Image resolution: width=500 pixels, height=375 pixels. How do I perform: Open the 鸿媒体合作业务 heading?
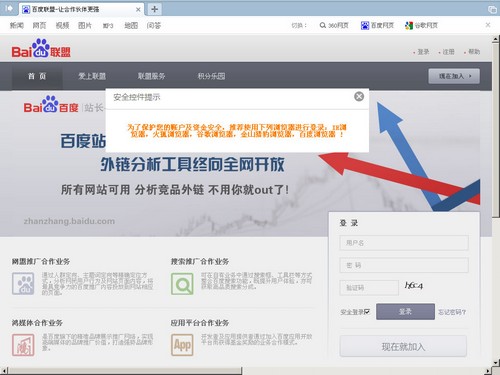coord(37,323)
